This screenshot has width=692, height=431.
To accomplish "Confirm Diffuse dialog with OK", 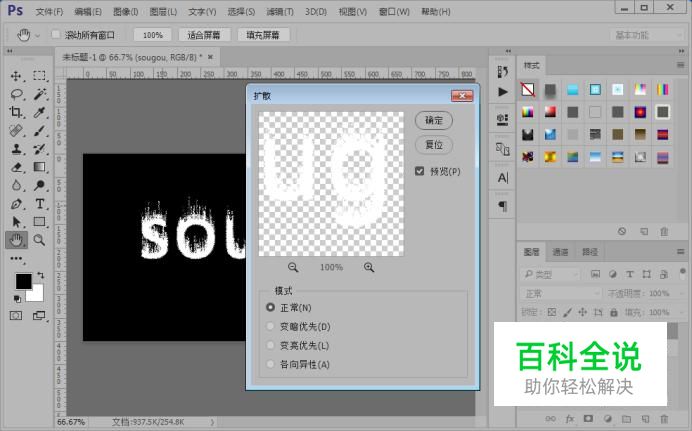I will [x=434, y=120].
